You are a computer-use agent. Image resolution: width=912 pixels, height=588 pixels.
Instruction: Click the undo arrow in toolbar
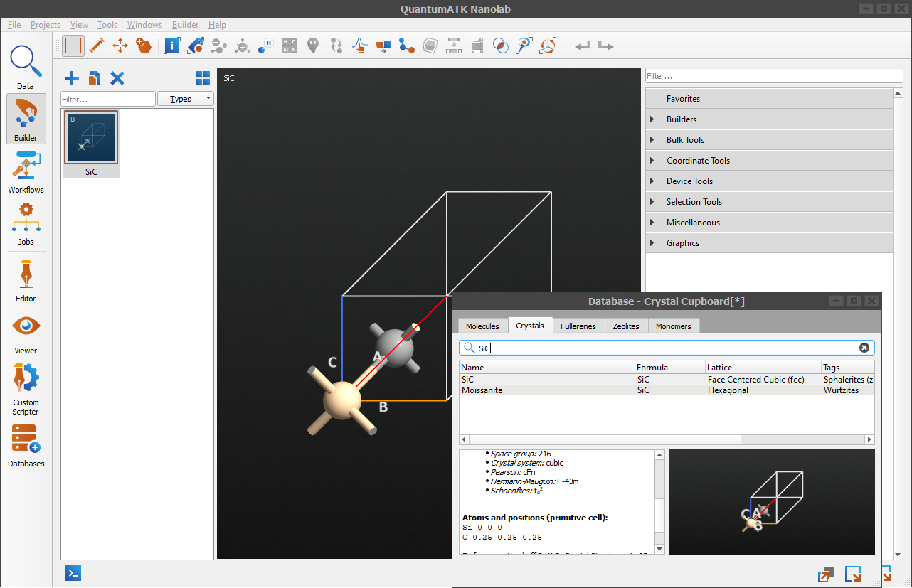tap(583, 46)
